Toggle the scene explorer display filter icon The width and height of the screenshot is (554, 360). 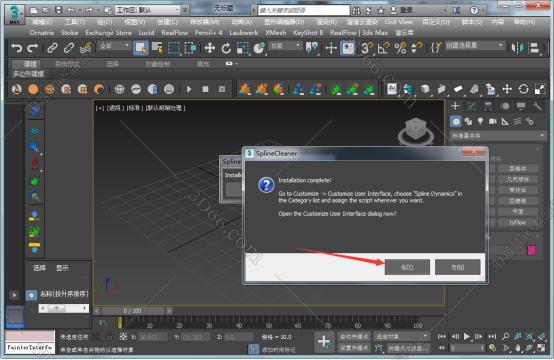(31, 295)
